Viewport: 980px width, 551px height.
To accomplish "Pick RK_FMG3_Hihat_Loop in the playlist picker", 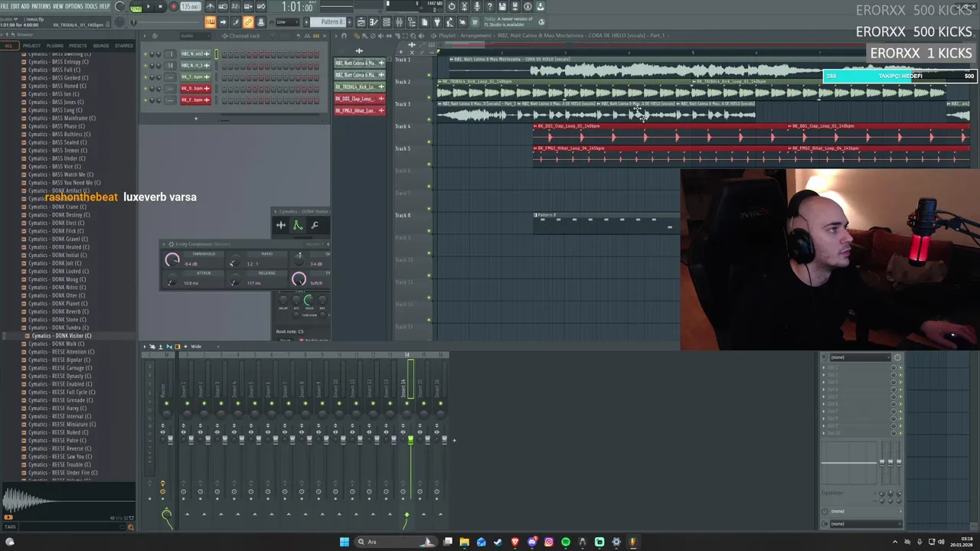I will point(359,110).
